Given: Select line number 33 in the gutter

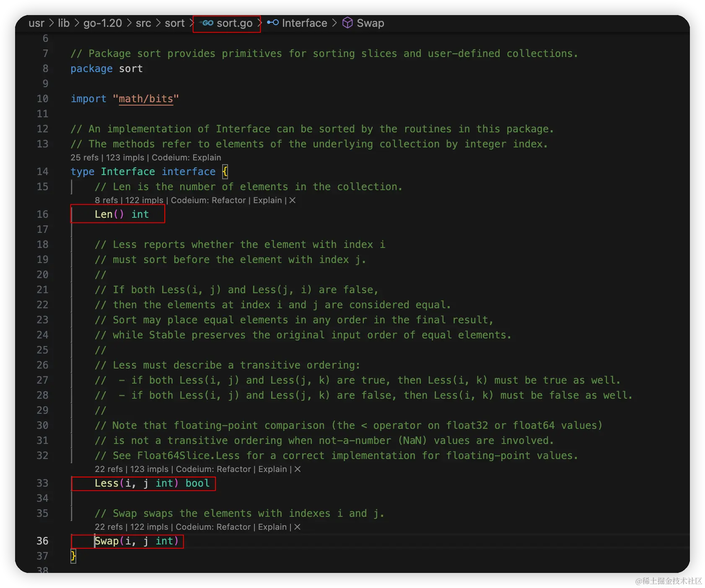Looking at the screenshot, I should pos(42,483).
